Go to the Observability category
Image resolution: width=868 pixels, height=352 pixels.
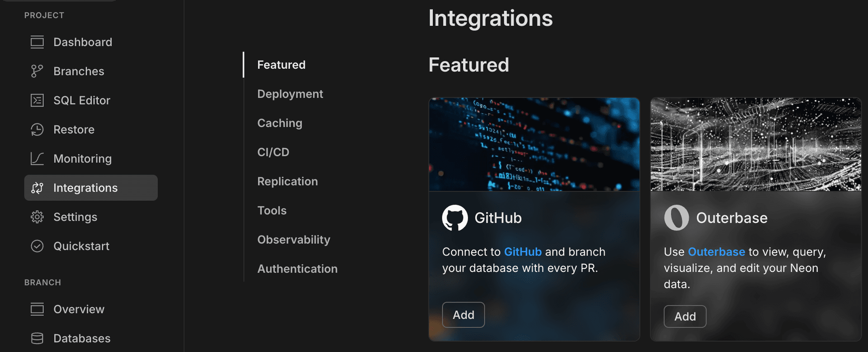click(293, 240)
